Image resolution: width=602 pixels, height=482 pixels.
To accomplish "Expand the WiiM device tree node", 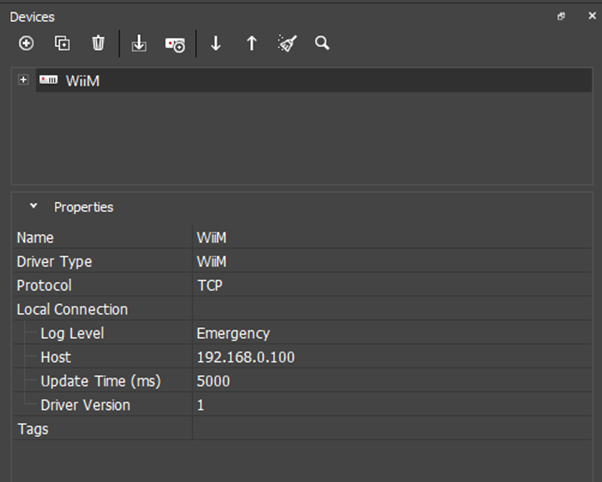I will [23, 80].
